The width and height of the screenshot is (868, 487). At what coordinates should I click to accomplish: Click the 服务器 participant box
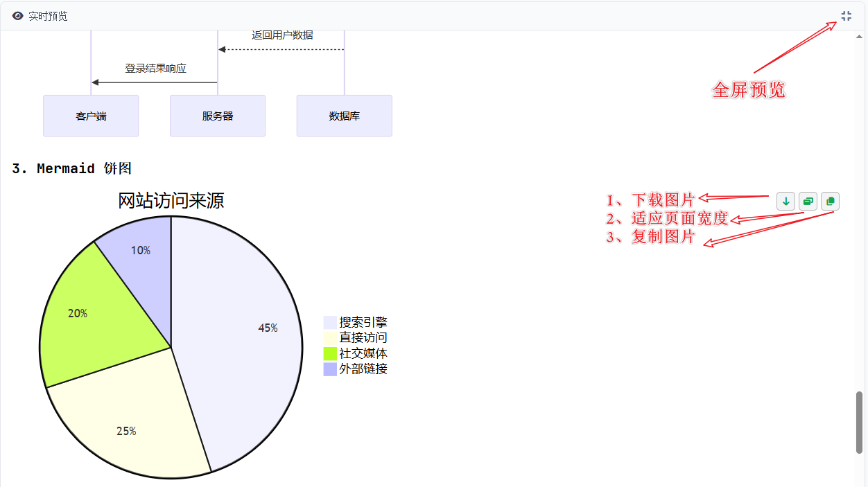tap(218, 116)
